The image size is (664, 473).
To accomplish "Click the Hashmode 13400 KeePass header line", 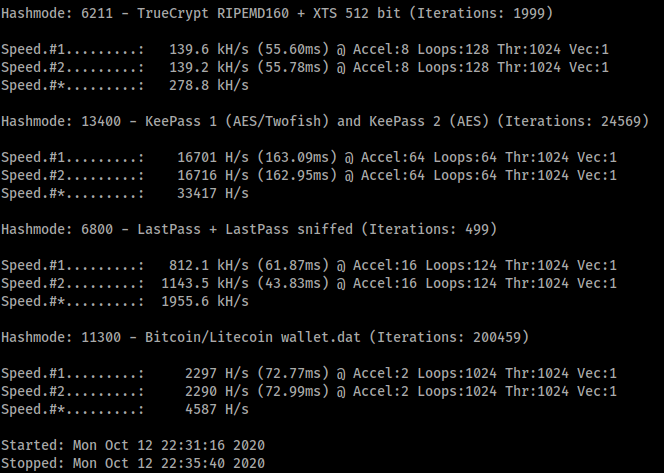I will click(x=320, y=120).
